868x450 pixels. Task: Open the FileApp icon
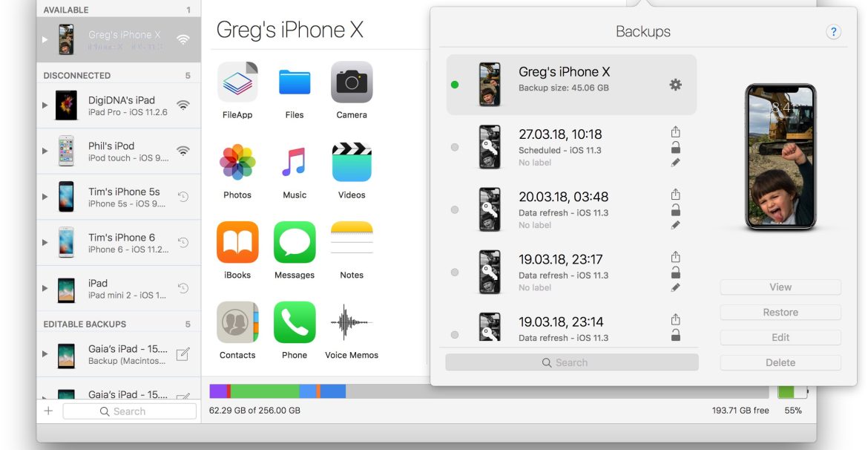(x=237, y=82)
